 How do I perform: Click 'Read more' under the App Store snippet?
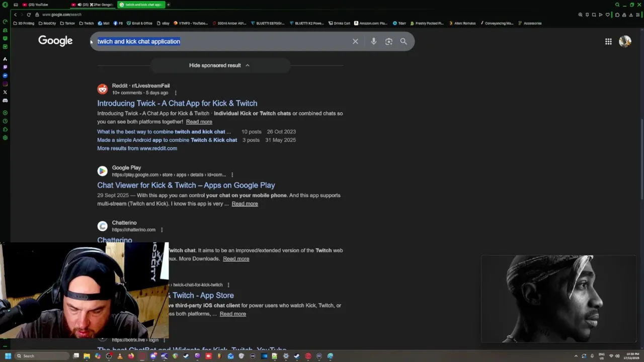pos(232,314)
